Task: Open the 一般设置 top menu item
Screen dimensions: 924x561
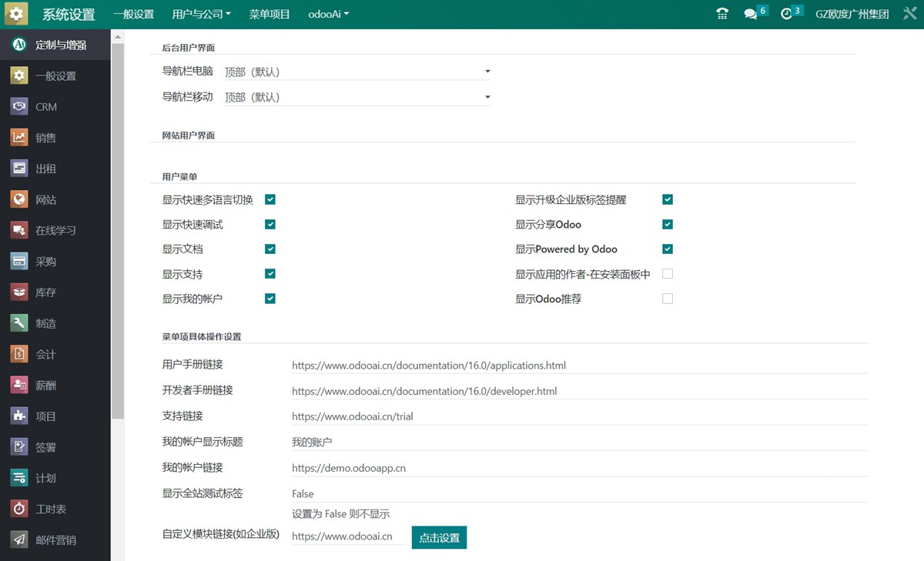Action: 133,14
